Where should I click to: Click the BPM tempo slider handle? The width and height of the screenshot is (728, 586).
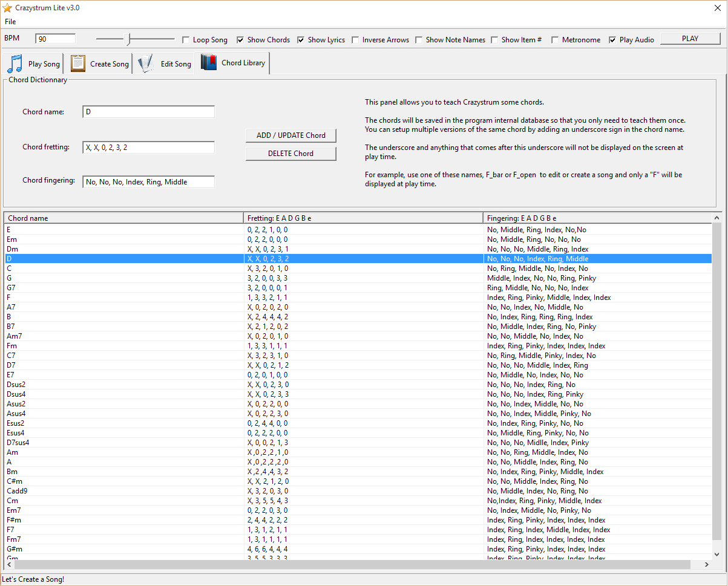tap(128, 39)
